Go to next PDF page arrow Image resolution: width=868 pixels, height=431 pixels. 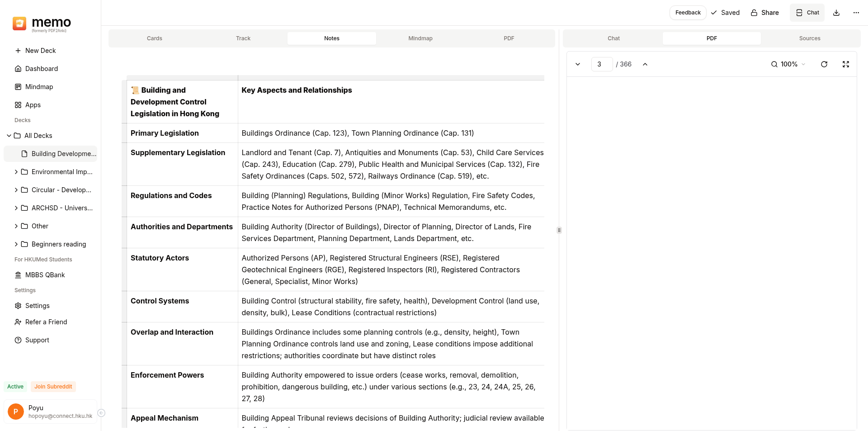point(578,64)
